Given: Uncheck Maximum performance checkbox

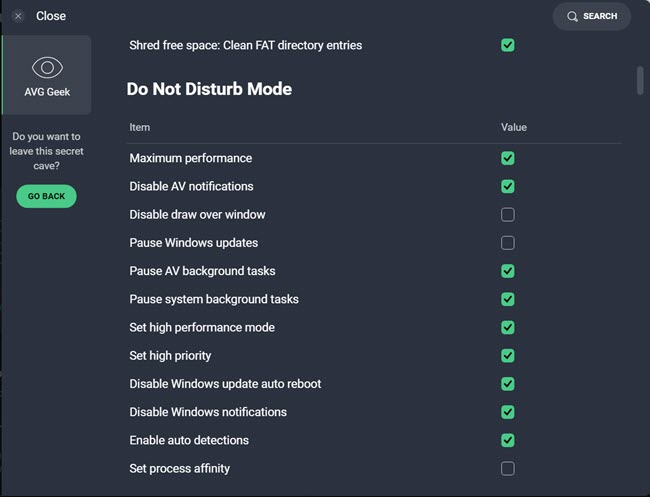Looking at the screenshot, I should 508,158.
